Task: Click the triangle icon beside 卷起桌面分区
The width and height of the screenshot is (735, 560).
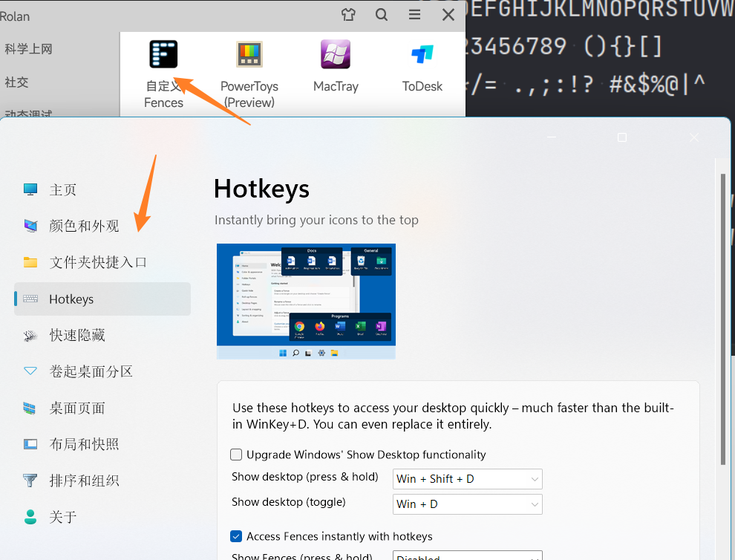Action: [x=30, y=371]
